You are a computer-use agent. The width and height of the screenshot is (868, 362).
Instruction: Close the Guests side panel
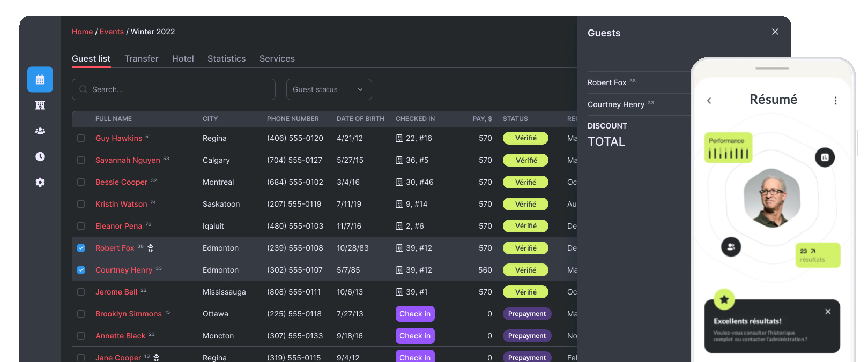[775, 32]
